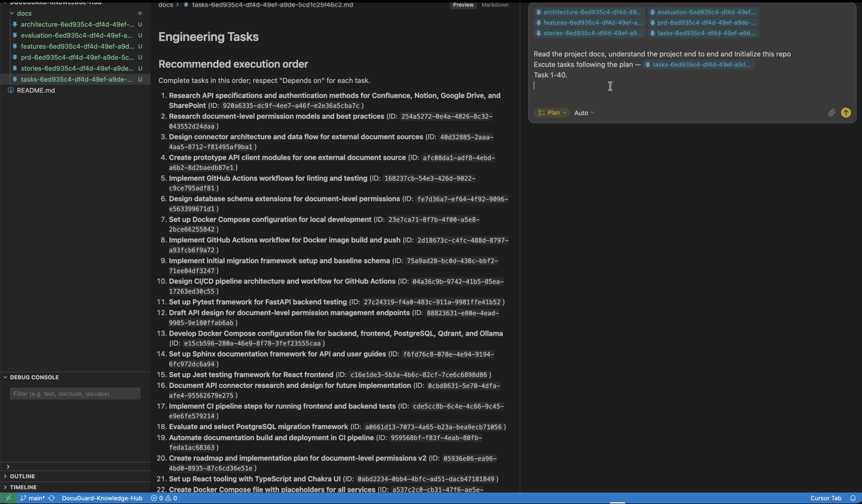Viewport: 862px width, 504px height.
Task: Click the warnings triangle in status bar
Action: coord(168,498)
